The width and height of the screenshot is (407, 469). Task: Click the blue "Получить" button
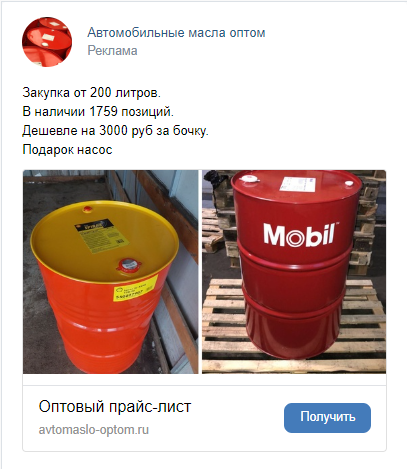[327, 418]
